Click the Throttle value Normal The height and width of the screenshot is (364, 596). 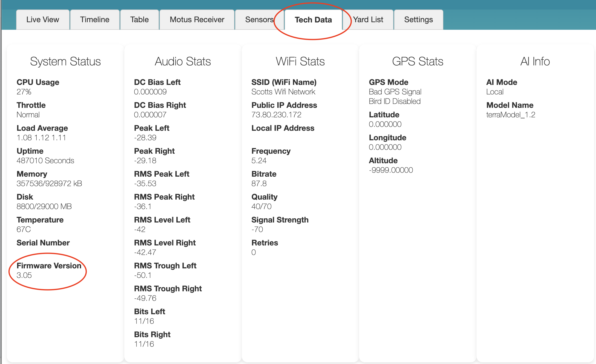pos(28,115)
